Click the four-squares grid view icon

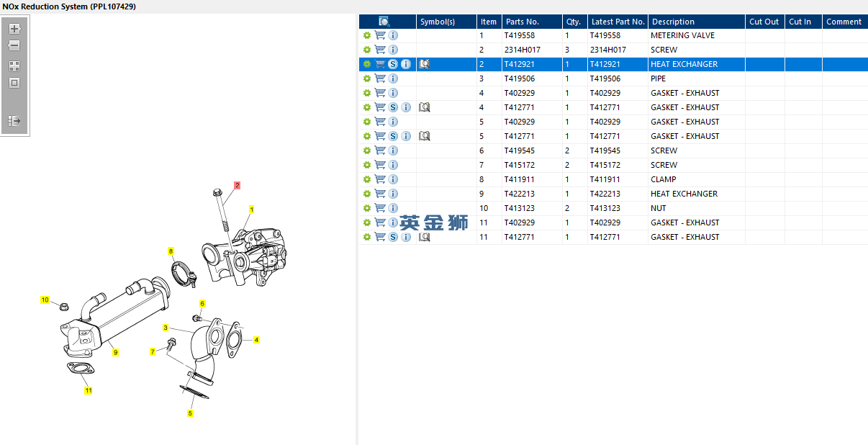coord(14,66)
